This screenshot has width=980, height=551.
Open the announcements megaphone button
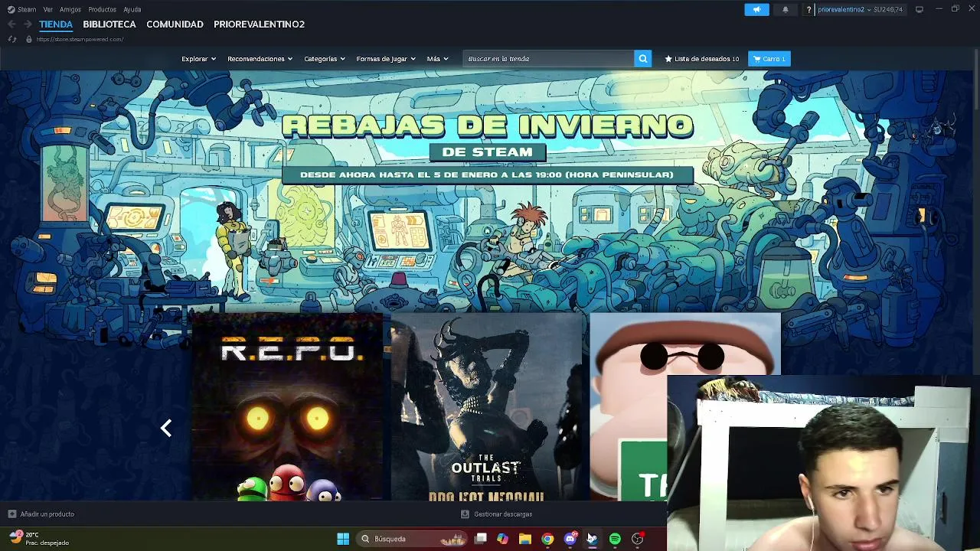point(756,9)
